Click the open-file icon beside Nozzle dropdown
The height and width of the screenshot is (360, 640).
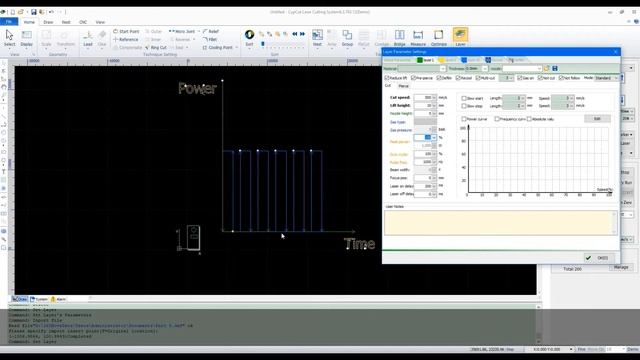point(547,69)
